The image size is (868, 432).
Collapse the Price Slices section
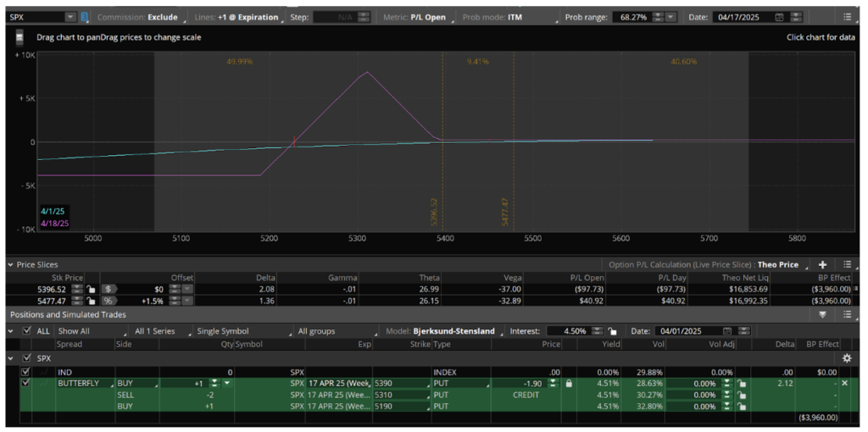[10, 264]
